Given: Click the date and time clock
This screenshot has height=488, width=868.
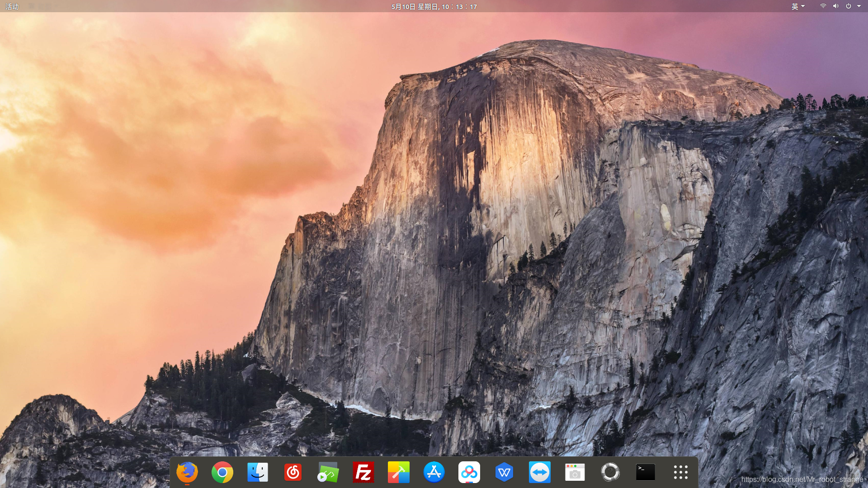Looking at the screenshot, I should coord(434,6).
